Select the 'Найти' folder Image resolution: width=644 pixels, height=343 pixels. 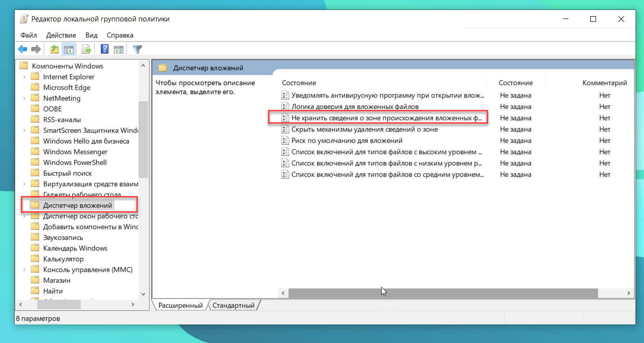(x=53, y=291)
